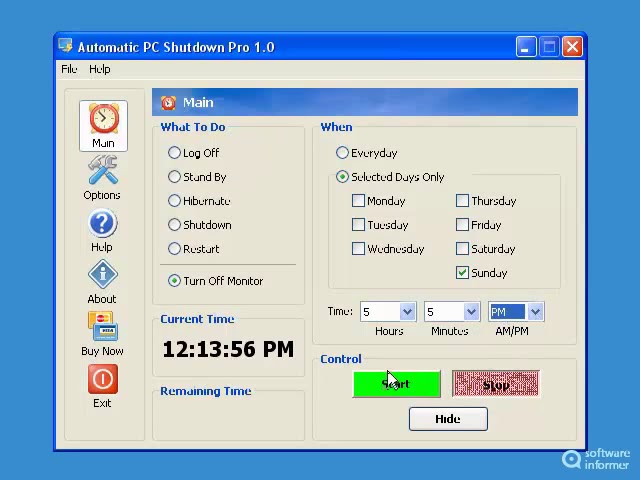This screenshot has width=640, height=480.
Task: Close the Automatic PC Shutdown window
Action: pos(573,47)
